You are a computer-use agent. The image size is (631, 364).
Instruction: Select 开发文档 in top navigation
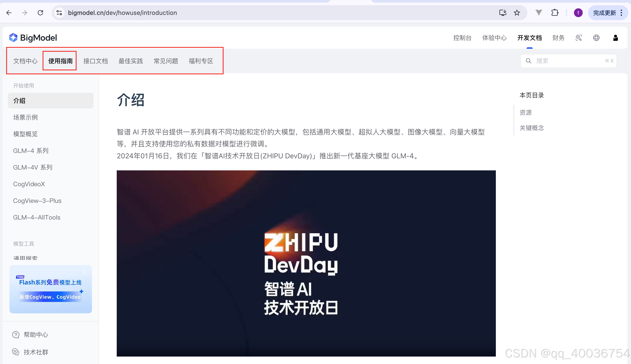pyautogui.click(x=529, y=38)
